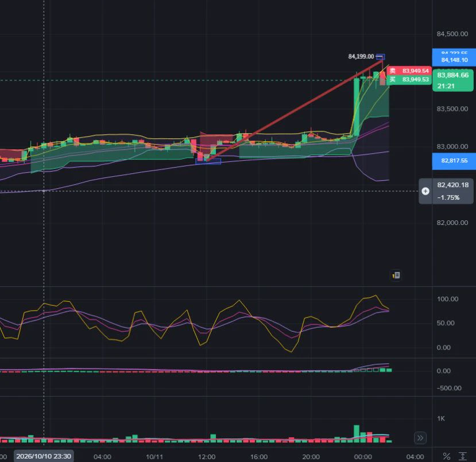Click the -1.75% crosshair change value

click(x=448, y=197)
